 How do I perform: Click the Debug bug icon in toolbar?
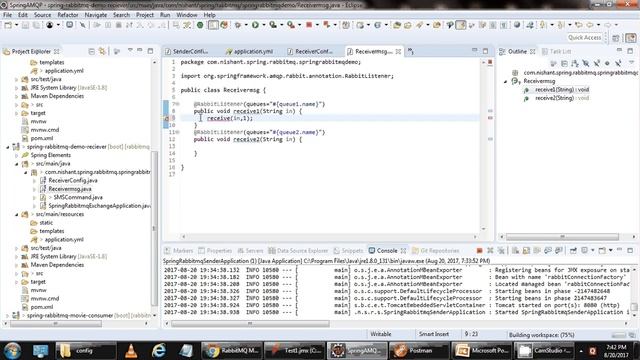tap(238, 25)
